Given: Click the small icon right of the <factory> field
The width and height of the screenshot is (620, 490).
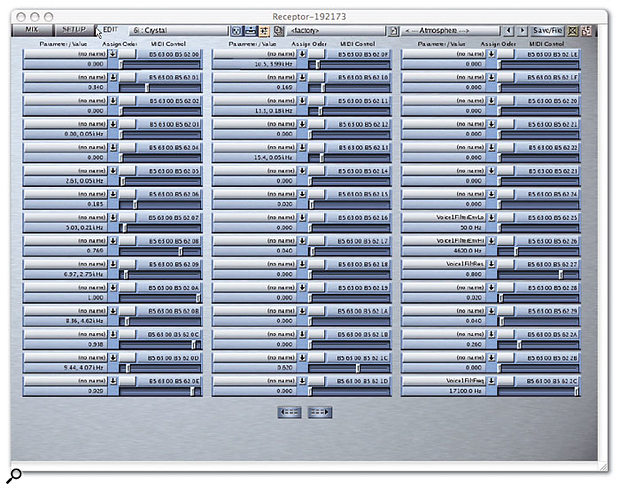Looking at the screenshot, I should (x=393, y=30).
